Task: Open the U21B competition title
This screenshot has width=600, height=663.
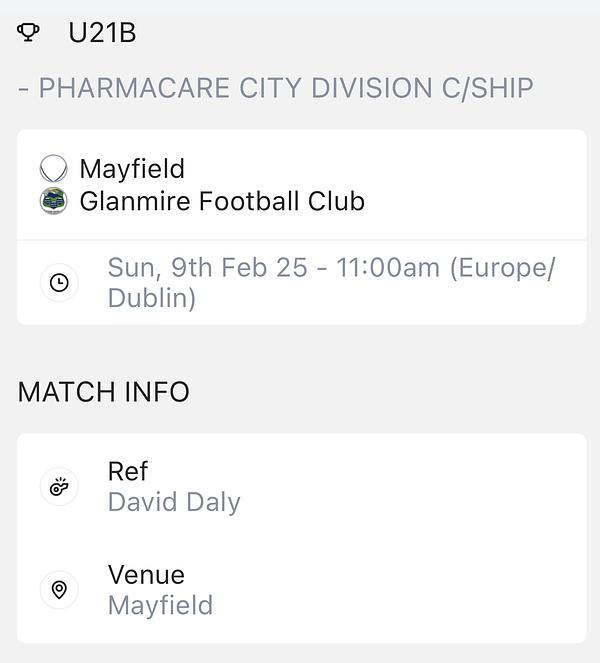Action: (x=102, y=33)
